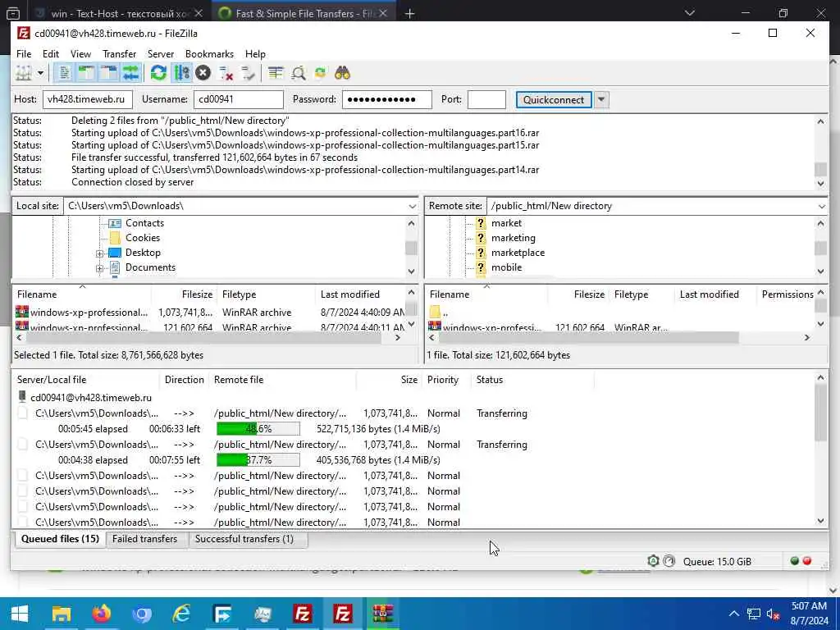Viewport: 840px width, 630px height.
Task: Open the File menu
Action: [x=24, y=54]
